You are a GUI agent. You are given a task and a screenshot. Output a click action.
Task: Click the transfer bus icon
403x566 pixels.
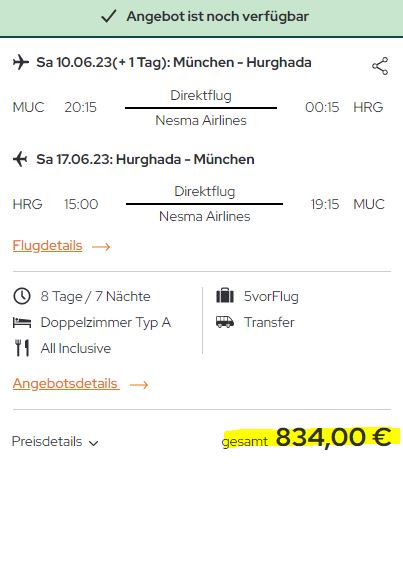pos(225,322)
